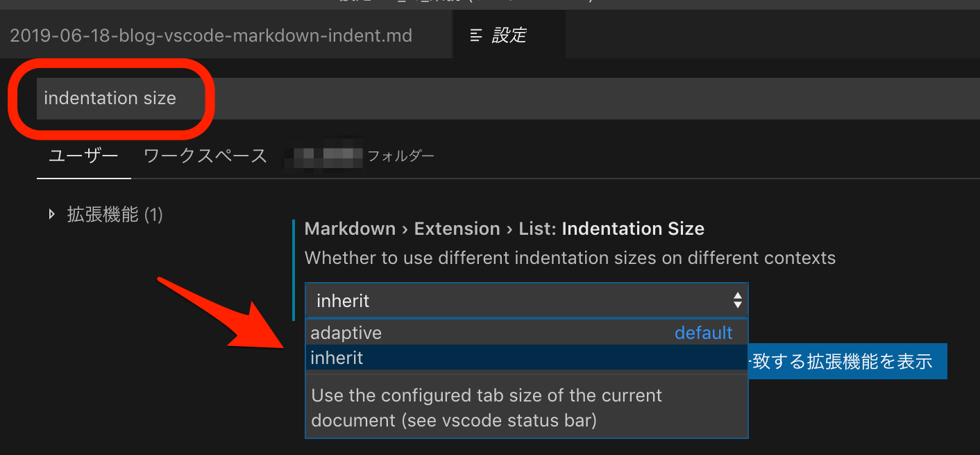Screen dimensions: 980x455
Task: Click the settings list icon on the 設定 tab
Action: pyautogui.click(x=475, y=33)
